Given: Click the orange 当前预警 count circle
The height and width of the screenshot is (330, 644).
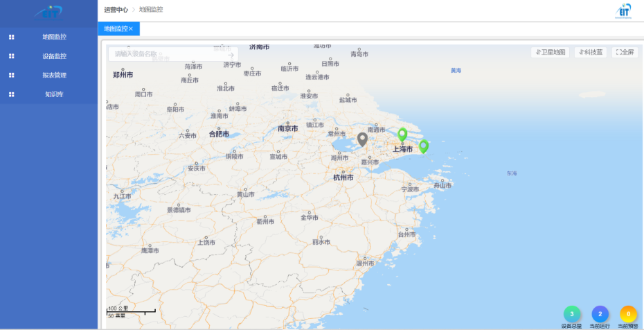Looking at the screenshot, I should click(x=628, y=314).
